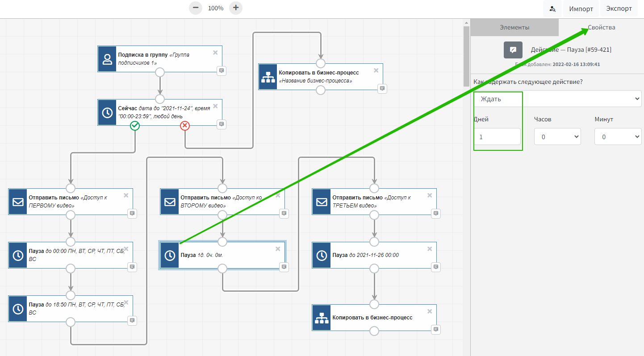Expand the Минут minutes dropdown

tap(618, 137)
